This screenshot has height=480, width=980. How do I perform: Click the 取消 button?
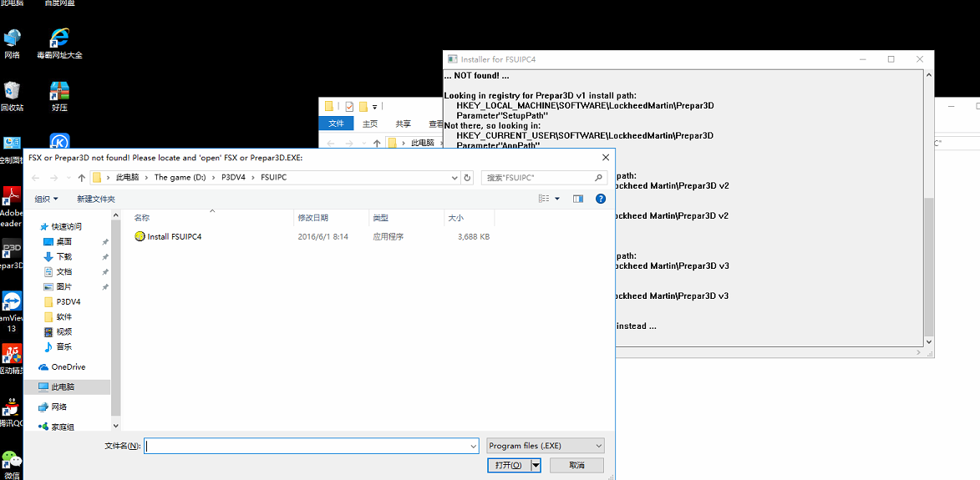tap(576, 465)
